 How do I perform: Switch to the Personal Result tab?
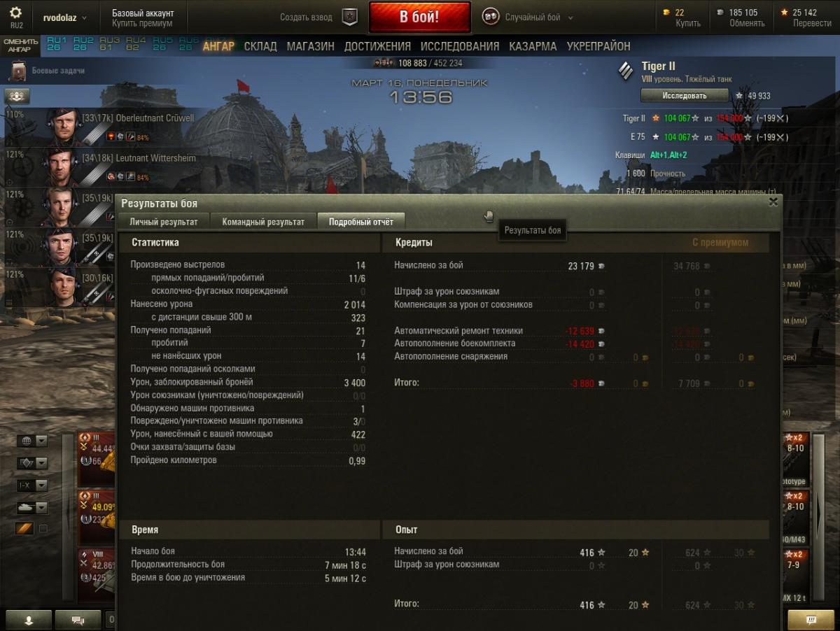point(164,222)
